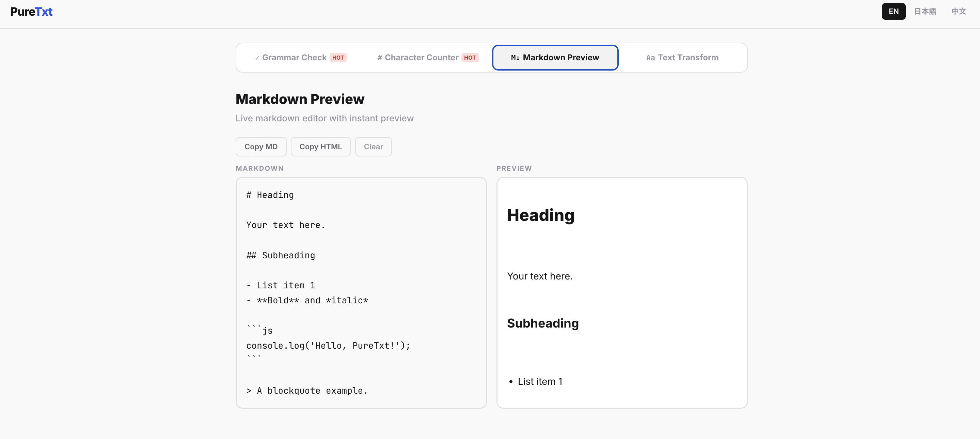Click the Copy HTML button

(320, 147)
